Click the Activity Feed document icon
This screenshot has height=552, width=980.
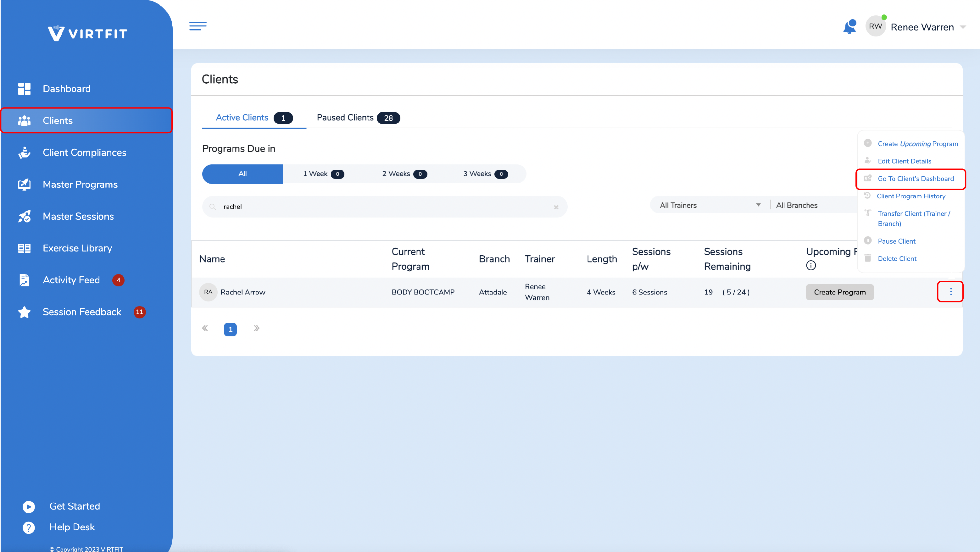pyautogui.click(x=24, y=280)
